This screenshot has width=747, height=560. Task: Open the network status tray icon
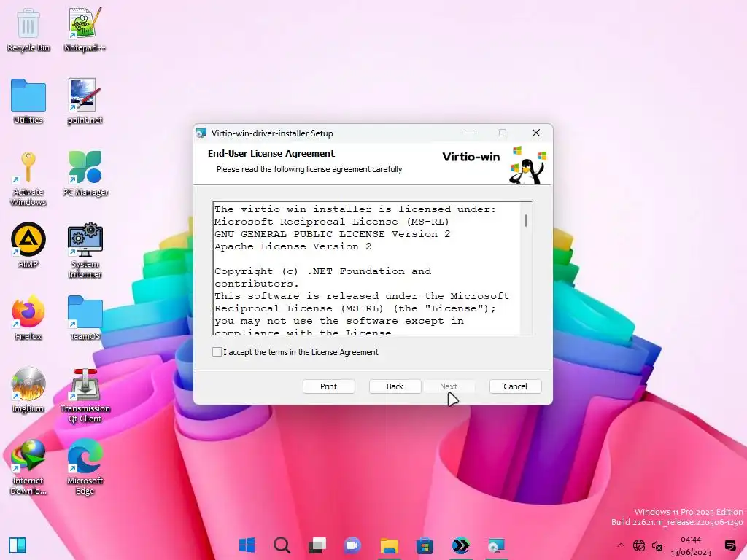(x=639, y=545)
